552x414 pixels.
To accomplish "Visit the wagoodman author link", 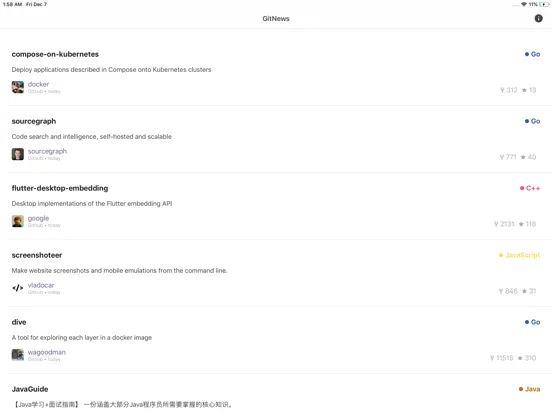I will click(x=46, y=352).
